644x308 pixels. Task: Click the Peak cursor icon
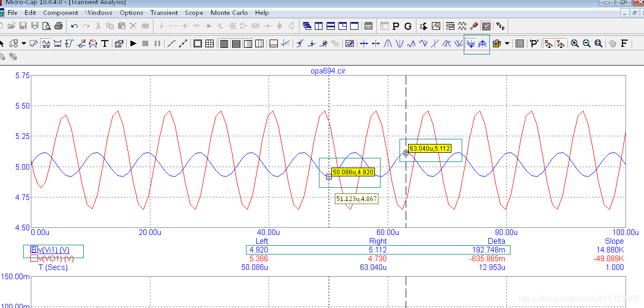pyautogui.click(x=388, y=44)
